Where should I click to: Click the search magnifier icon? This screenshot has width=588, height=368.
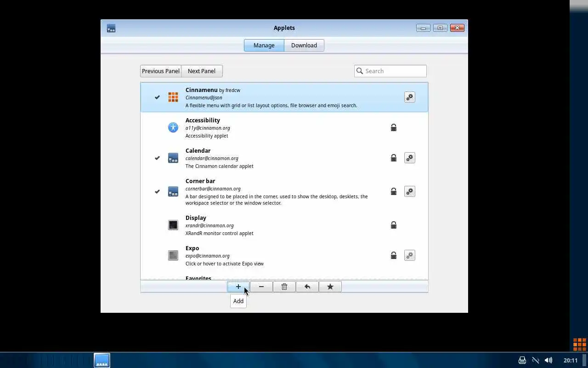tap(360, 71)
